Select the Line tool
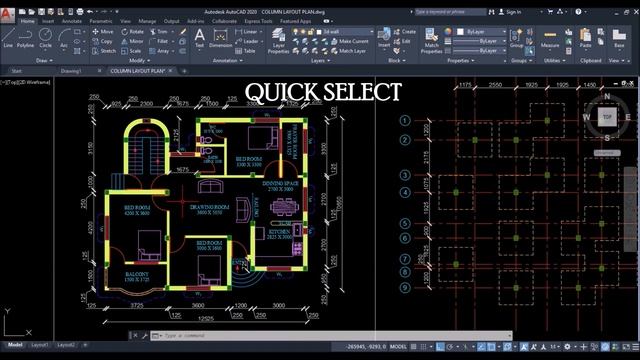Screen dimensions: 640x360 pos(8,38)
